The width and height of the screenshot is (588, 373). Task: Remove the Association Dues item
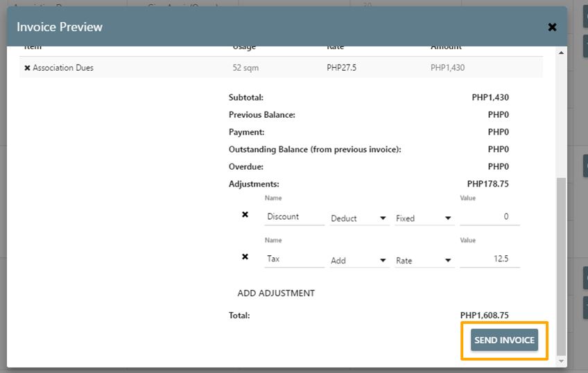(27, 68)
